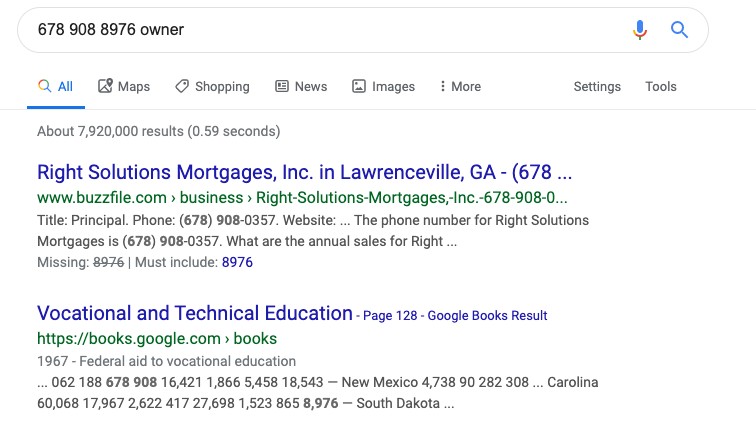Open the More search categories dropdown
The height and width of the screenshot is (439, 756).
coord(460,86)
